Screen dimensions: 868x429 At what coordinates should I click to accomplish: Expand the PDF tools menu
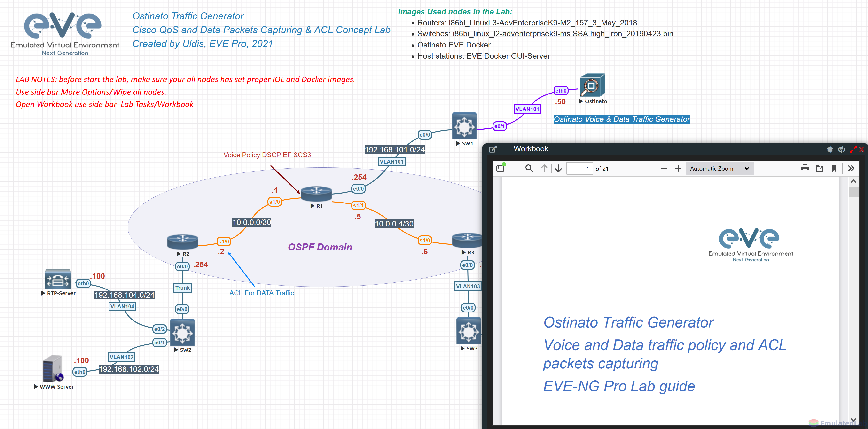pos(851,168)
